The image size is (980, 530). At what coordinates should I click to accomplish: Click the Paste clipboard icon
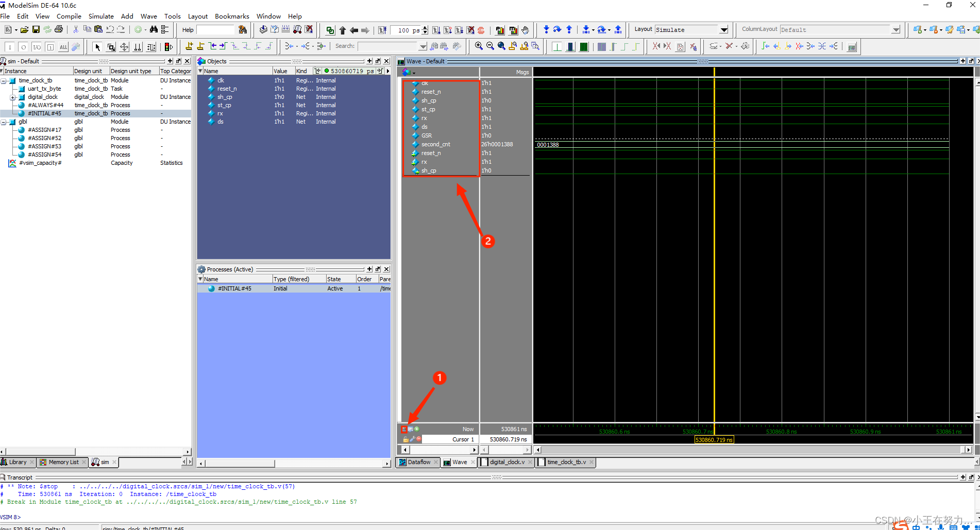pyautogui.click(x=98, y=30)
